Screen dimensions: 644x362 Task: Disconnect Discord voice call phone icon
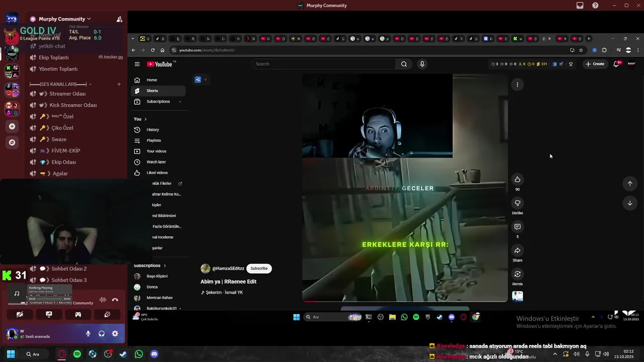[115, 300]
